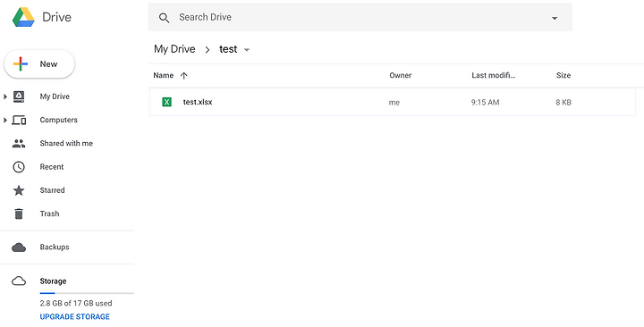Click the Starred star icon
Viewport: 644px width, 327px height.
point(19,190)
